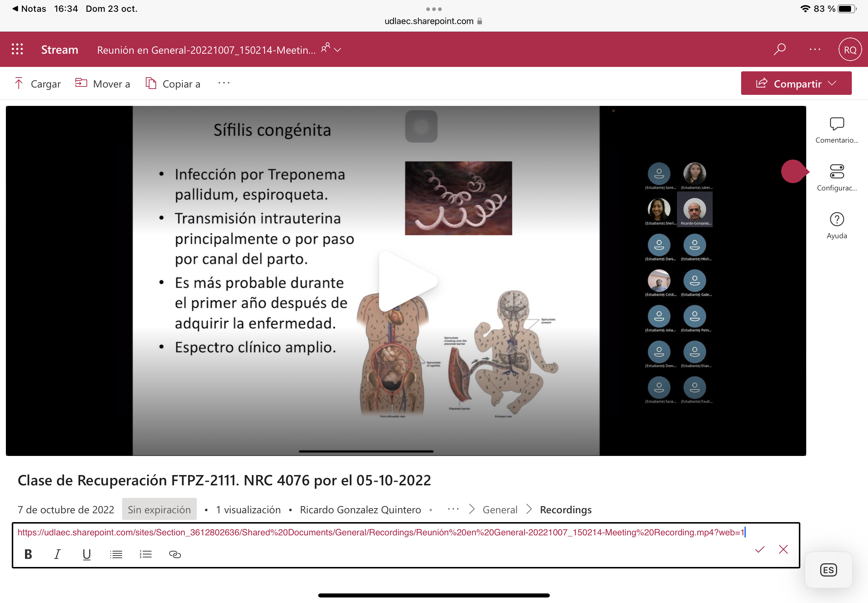Image resolution: width=868 pixels, height=603 pixels.
Task: Open the General folder breadcrumb link
Action: click(499, 509)
